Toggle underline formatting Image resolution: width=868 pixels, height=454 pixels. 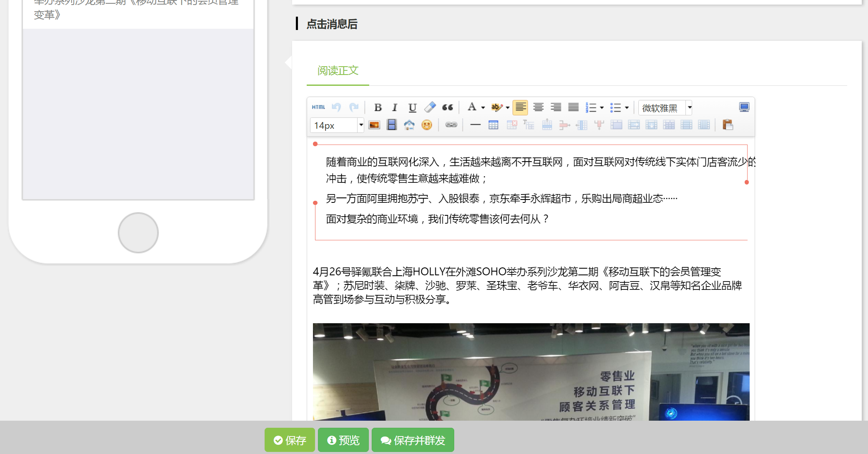412,107
